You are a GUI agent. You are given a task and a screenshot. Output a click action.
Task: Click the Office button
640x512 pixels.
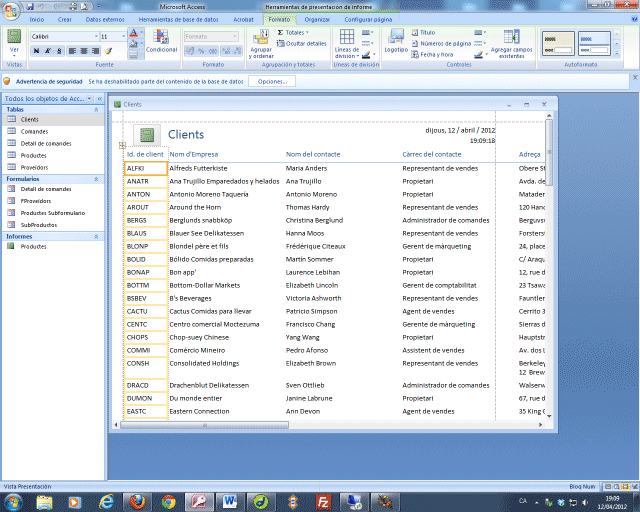pyautogui.click(x=11, y=10)
